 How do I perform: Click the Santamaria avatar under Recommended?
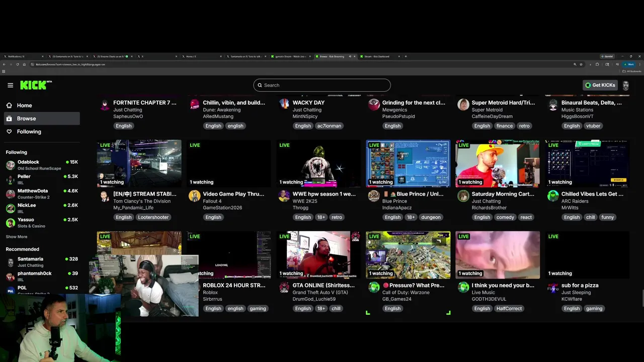(10, 262)
